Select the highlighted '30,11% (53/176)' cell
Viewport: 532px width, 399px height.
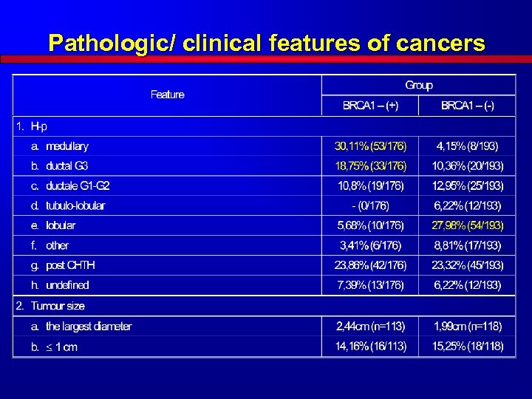(370, 146)
